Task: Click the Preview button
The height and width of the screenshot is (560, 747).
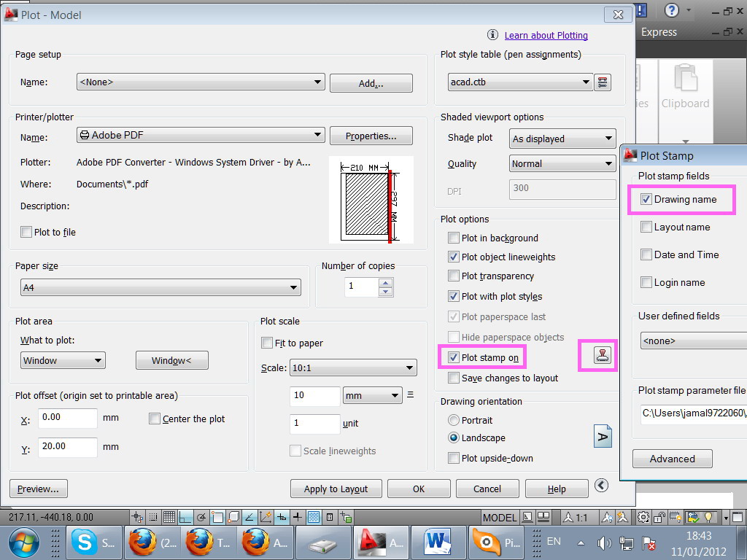Action: [x=38, y=489]
